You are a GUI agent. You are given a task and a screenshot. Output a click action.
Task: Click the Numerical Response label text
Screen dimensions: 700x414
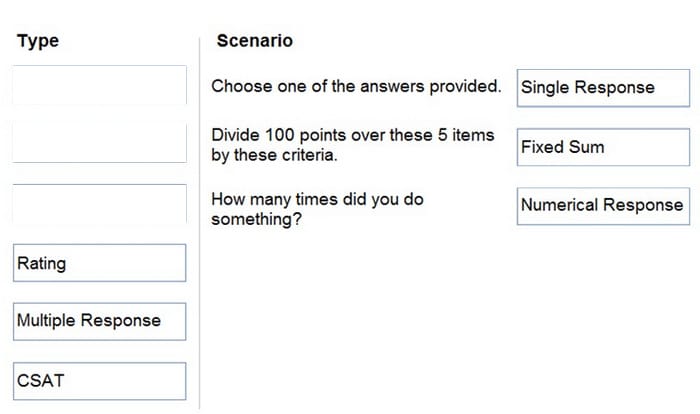pos(602,205)
